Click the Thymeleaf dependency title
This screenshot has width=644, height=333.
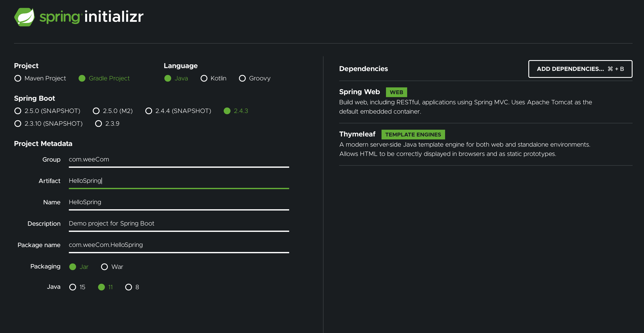(357, 134)
